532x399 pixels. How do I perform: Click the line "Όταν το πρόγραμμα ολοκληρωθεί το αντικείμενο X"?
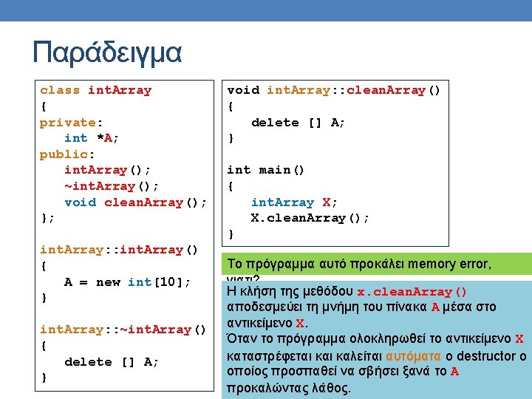375,338
